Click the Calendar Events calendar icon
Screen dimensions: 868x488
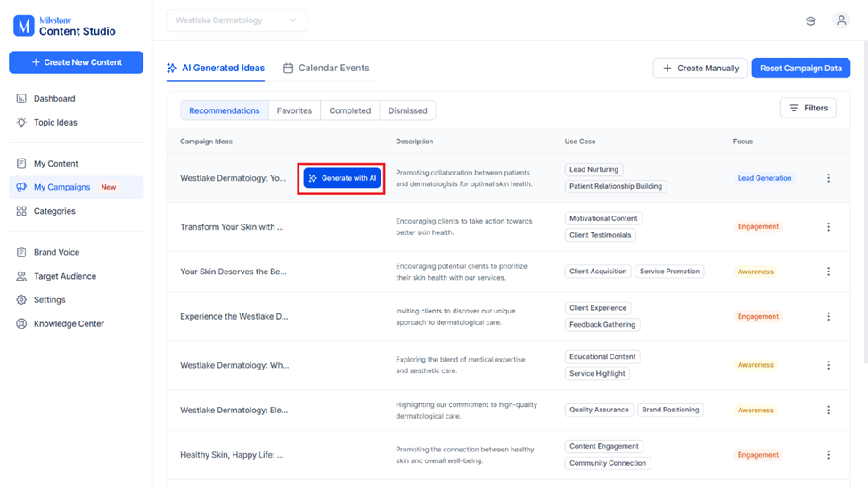coord(288,68)
